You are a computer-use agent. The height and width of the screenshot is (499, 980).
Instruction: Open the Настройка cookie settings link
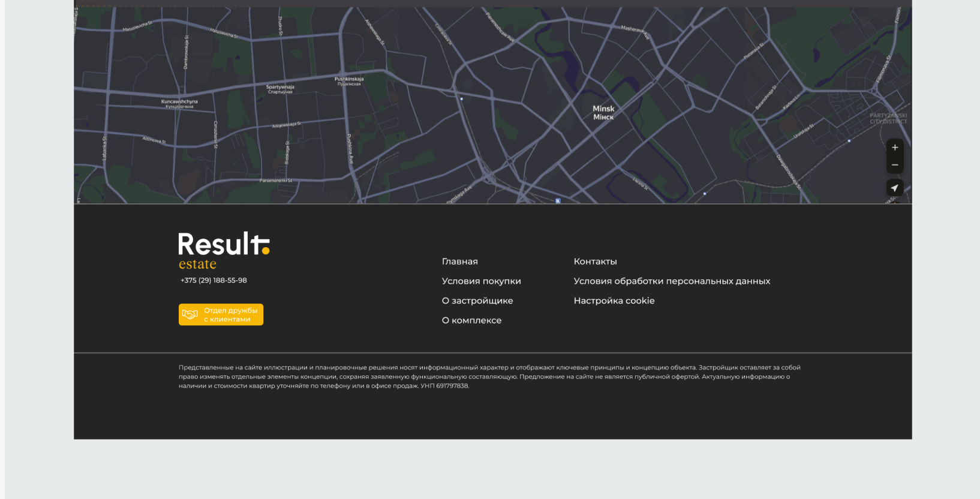click(x=614, y=301)
